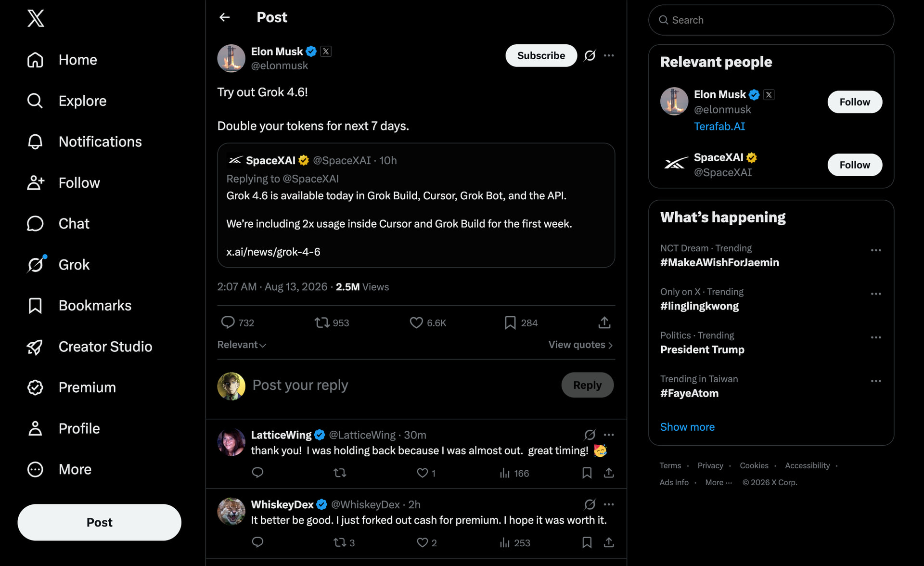Like LatticeWing's reply

pos(422,473)
